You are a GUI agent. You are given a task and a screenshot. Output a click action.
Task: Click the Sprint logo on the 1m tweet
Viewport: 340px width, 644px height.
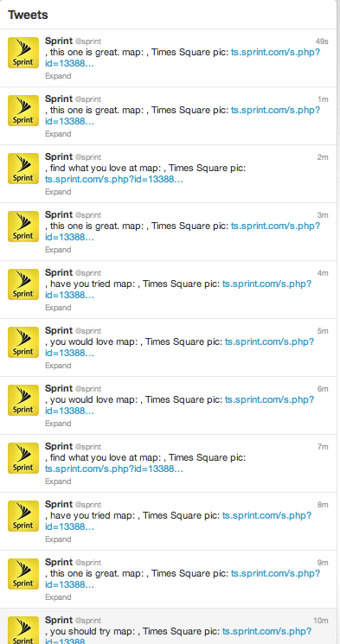pyautogui.click(x=23, y=111)
